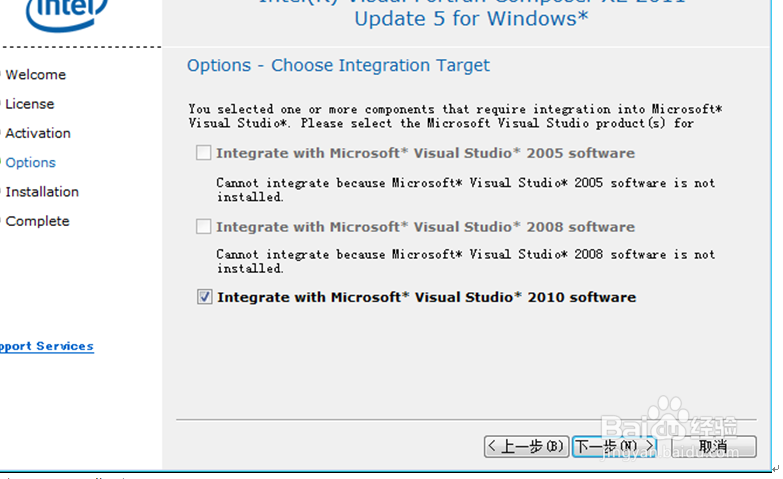783x479 pixels.
Task: Go to the Installation step
Action: pyautogui.click(x=42, y=192)
